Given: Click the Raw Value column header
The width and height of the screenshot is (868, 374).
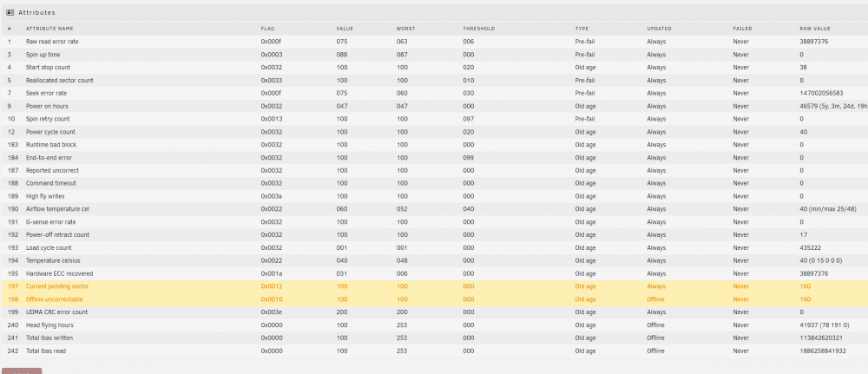Looking at the screenshot, I should click(815, 29).
